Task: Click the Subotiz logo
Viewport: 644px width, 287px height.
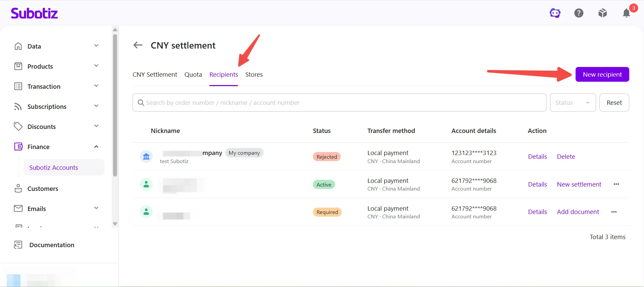Action: [34, 13]
